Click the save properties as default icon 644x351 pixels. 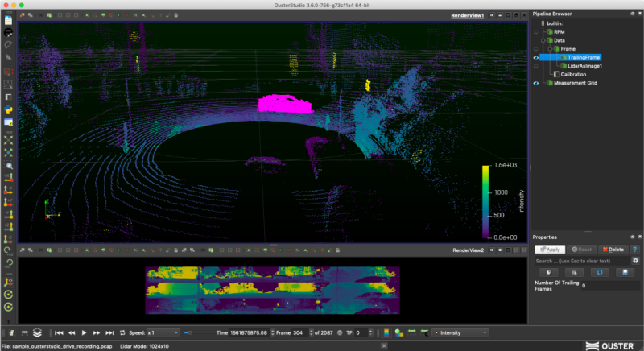click(625, 273)
